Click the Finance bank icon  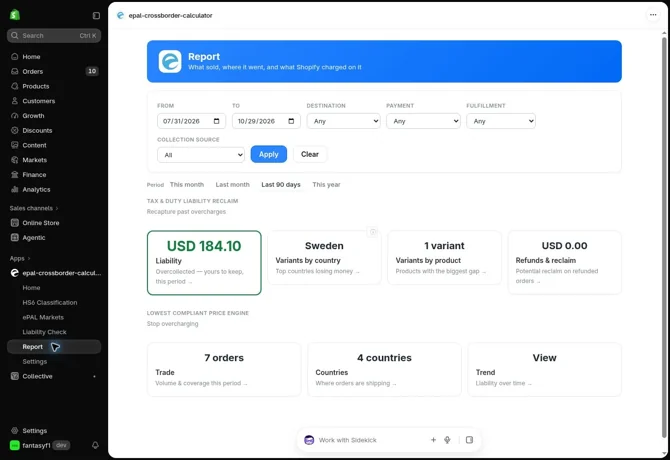(x=15, y=175)
